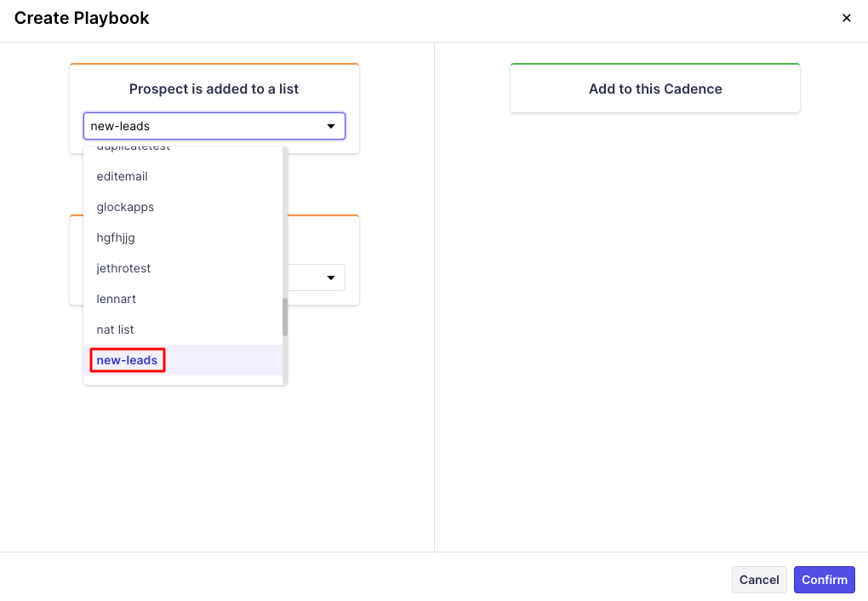
Task: Click the dropdown list scrollbar thumb
Action: (x=285, y=317)
